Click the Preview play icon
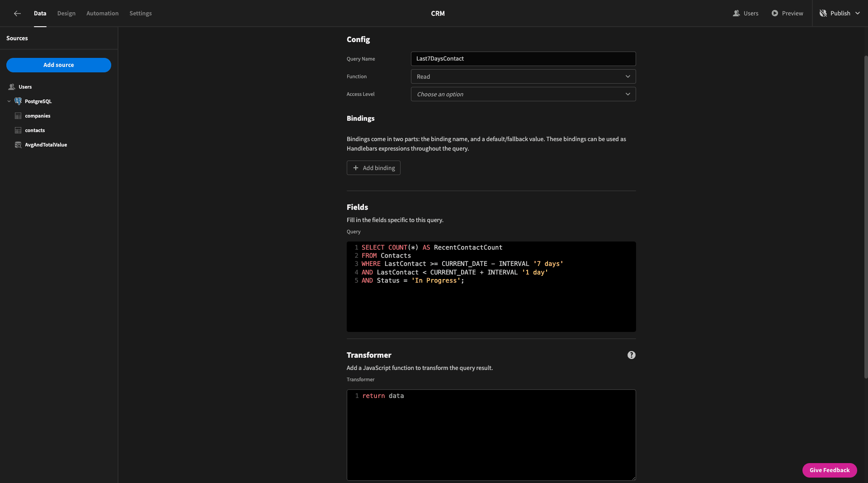 [x=775, y=14]
